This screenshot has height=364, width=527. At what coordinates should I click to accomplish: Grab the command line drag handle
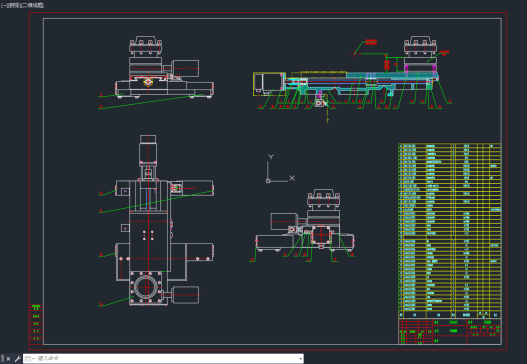[2, 359]
